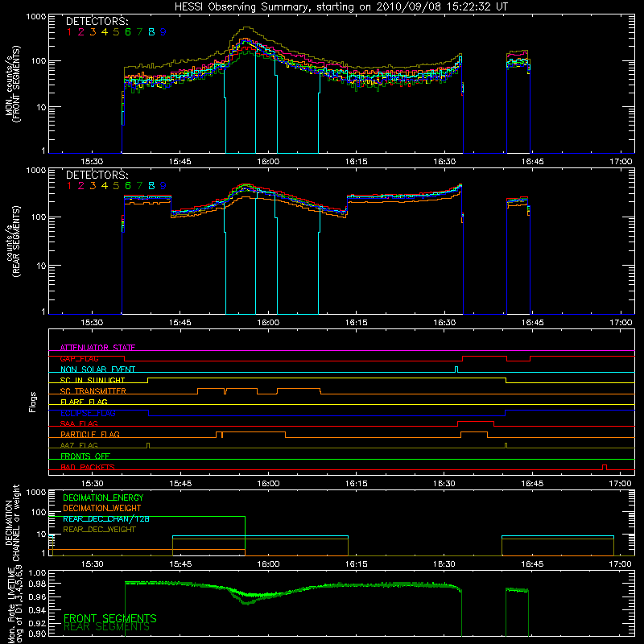This screenshot has width=644, height=644.
Task: Click the PARTICLE_FLAG label
Action: point(90,435)
